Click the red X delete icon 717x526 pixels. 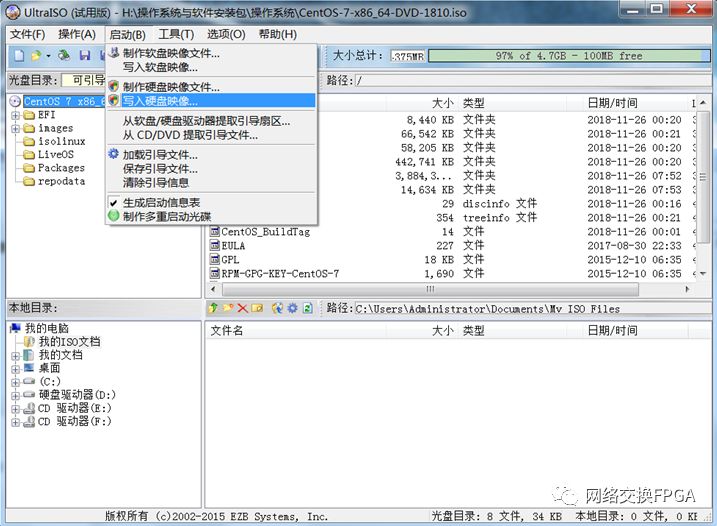click(x=242, y=308)
